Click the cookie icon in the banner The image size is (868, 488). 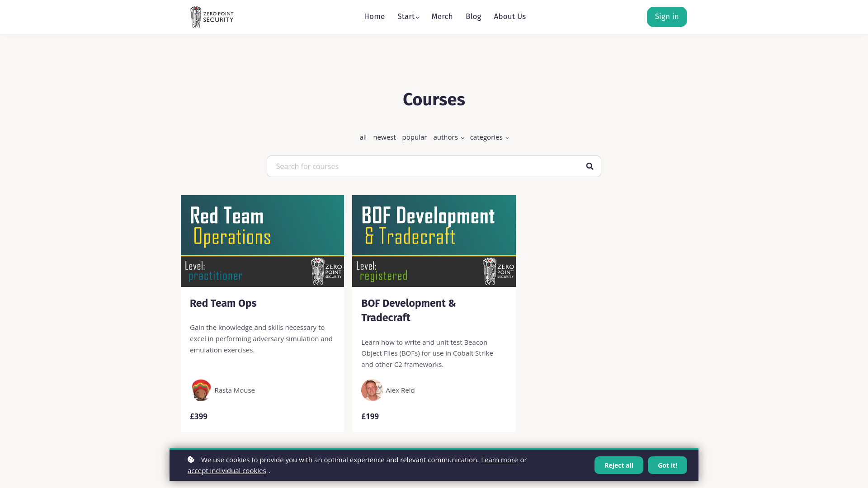(191, 460)
